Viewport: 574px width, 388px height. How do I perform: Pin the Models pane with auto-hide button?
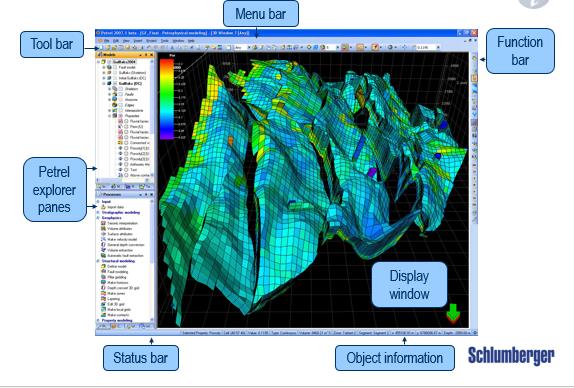[x=146, y=55]
